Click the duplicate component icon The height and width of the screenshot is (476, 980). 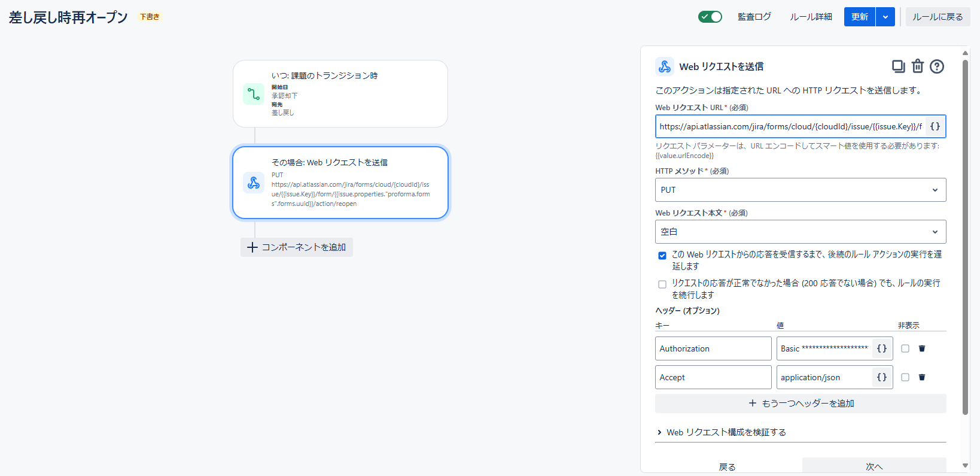pos(898,66)
